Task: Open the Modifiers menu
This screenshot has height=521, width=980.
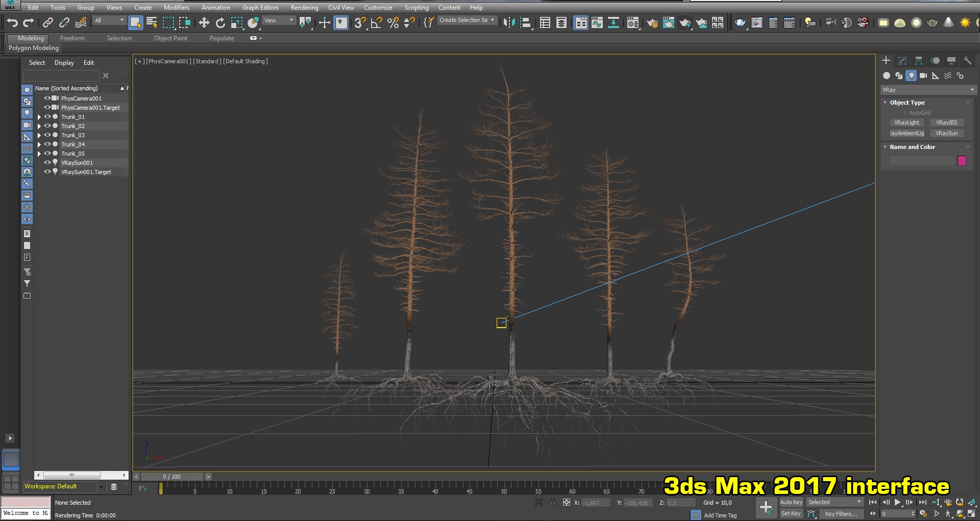Action: click(x=176, y=8)
